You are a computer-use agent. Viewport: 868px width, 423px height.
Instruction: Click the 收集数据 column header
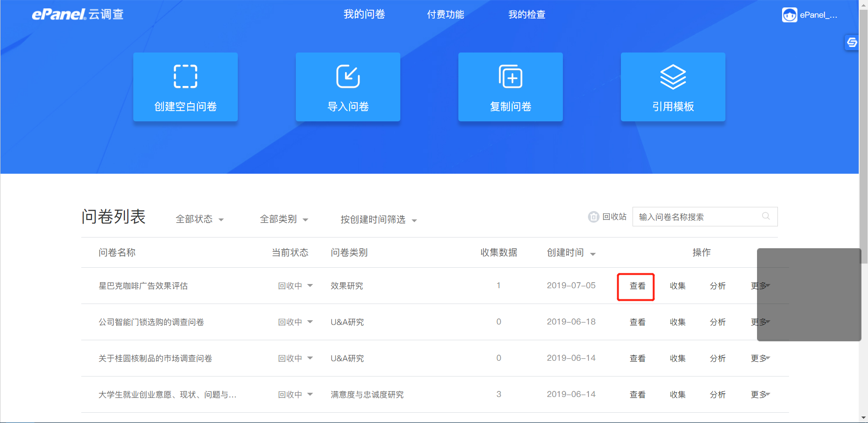click(499, 252)
